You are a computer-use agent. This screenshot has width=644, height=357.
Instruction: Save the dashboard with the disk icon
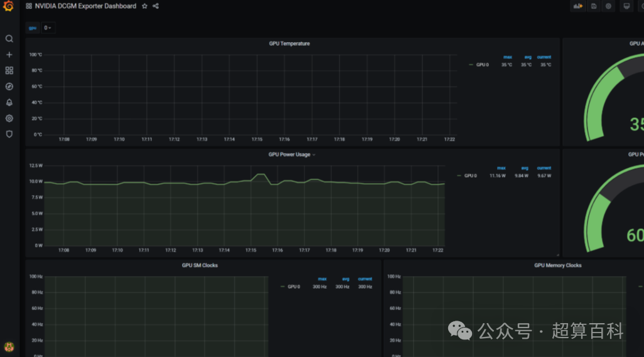click(x=594, y=6)
